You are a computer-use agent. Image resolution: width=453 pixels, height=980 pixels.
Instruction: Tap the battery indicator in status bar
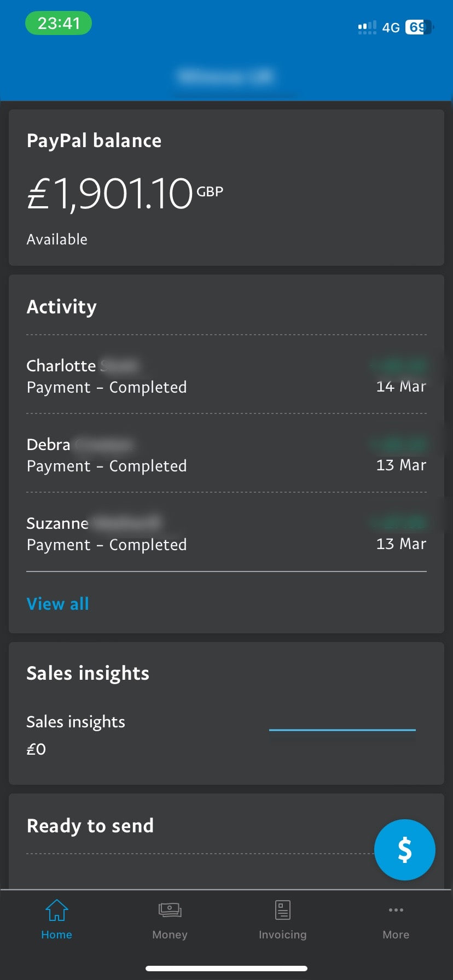point(419,27)
